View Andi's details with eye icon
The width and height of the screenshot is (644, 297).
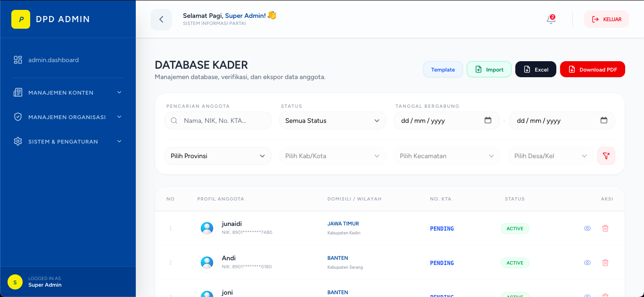587,263
